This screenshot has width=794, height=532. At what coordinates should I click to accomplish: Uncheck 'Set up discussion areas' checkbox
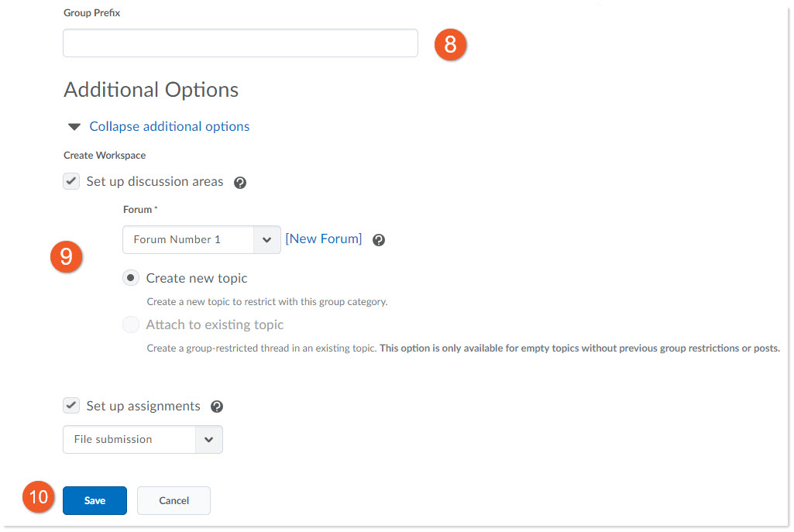[x=71, y=180]
